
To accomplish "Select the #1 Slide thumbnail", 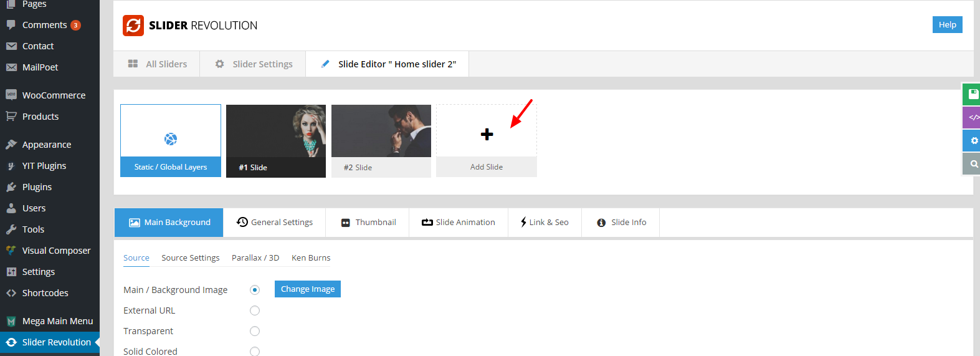I will point(276,141).
